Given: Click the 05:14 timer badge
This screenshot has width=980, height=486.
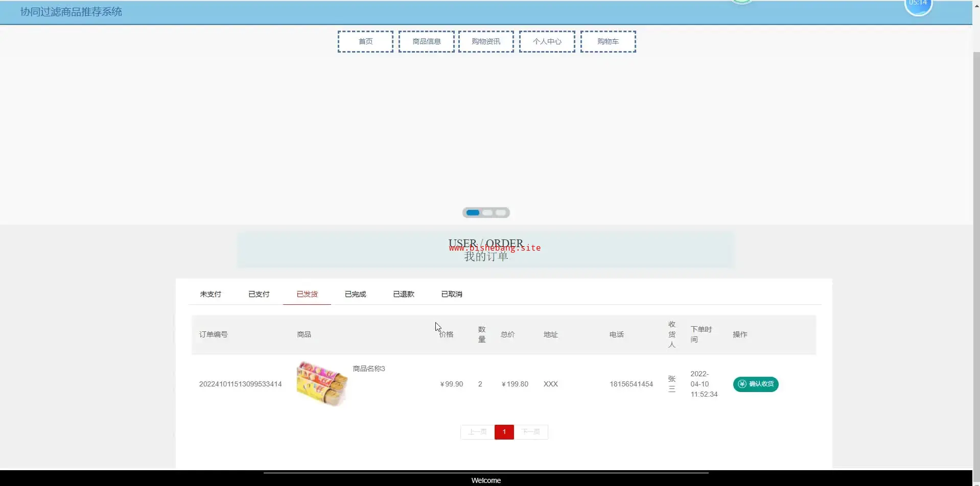Looking at the screenshot, I should (x=918, y=4).
